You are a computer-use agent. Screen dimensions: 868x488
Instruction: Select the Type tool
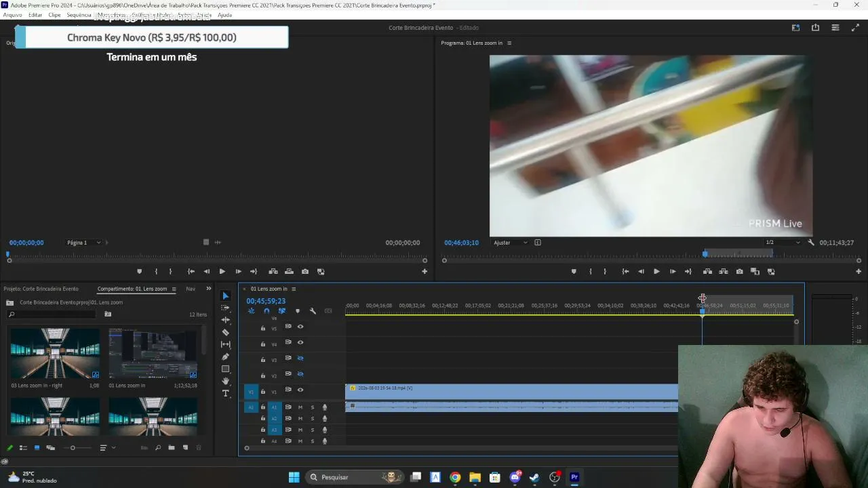click(226, 393)
